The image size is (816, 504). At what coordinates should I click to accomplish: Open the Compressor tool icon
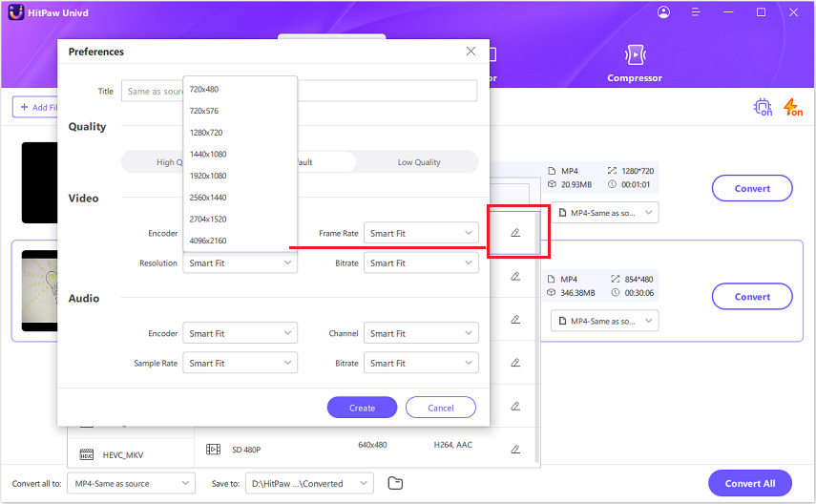coord(635,54)
